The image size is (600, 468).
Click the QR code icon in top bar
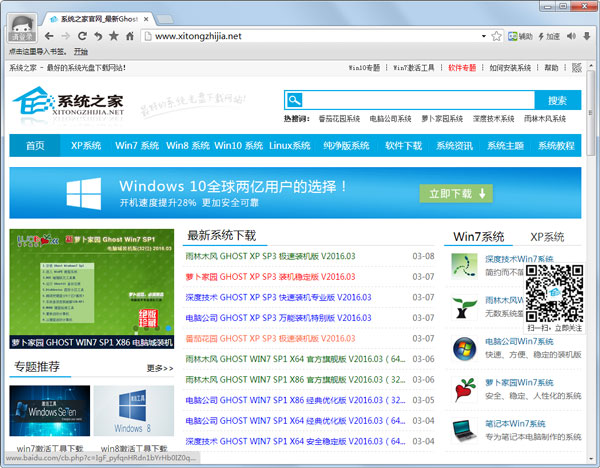pyautogui.click(x=577, y=68)
